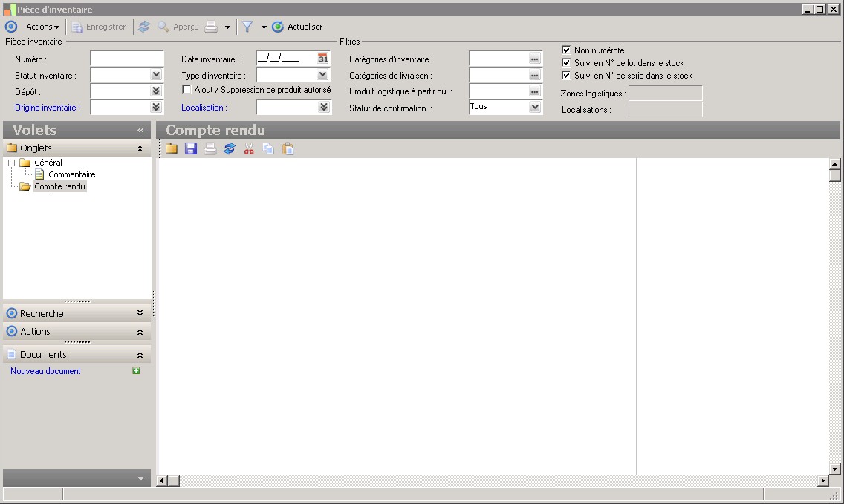This screenshot has height=504, width=844.
Task: Click the Catégories d'inventaire text field
Action: pyautogui.click(x=499, y=59)
